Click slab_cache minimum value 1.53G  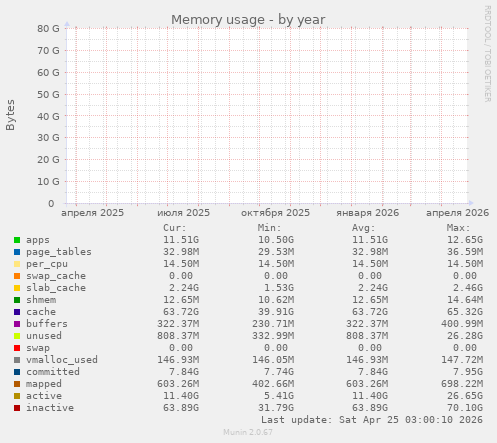click(x=279, y=288)
